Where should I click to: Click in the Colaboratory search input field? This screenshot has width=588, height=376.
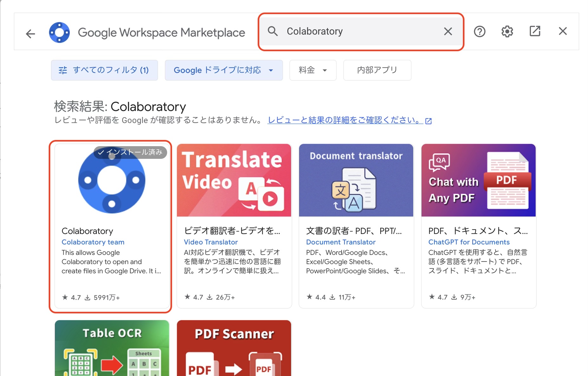click(362, 31)
